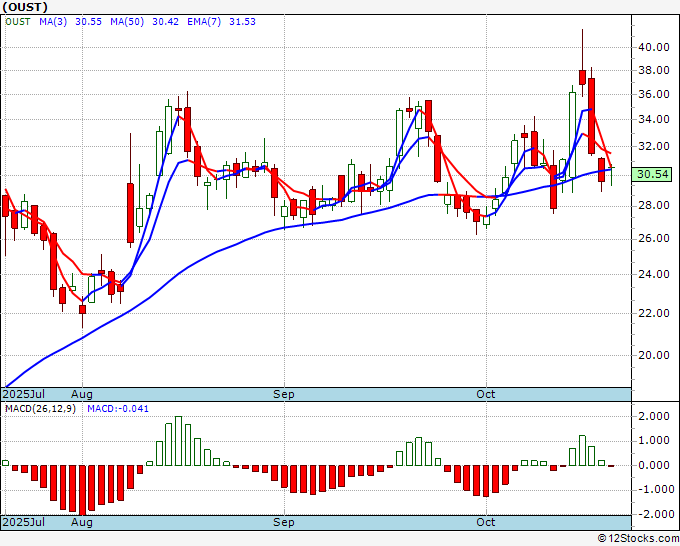Select the MA(50) legend label
680x546 pixels.
(x=127, y=22)
